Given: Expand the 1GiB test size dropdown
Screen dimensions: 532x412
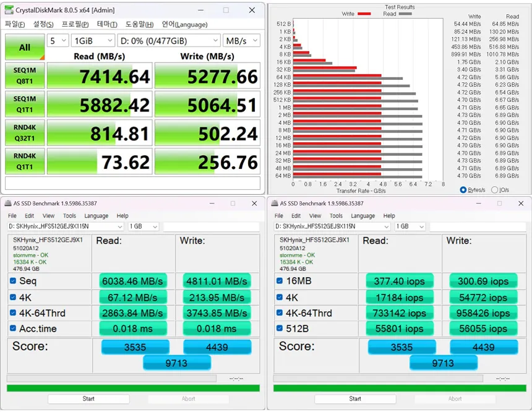Looking at the screenshot, I should [93, 41].
